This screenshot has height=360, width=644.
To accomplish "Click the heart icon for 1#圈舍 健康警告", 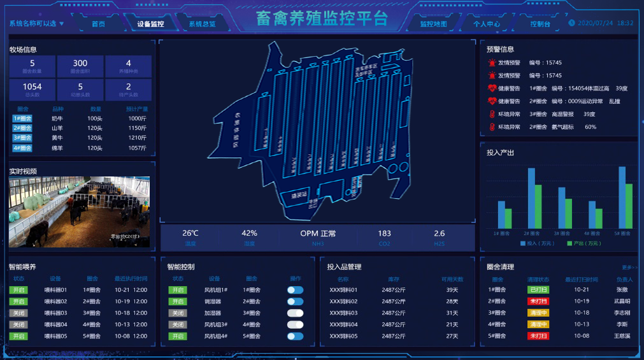I will point(491,88).
